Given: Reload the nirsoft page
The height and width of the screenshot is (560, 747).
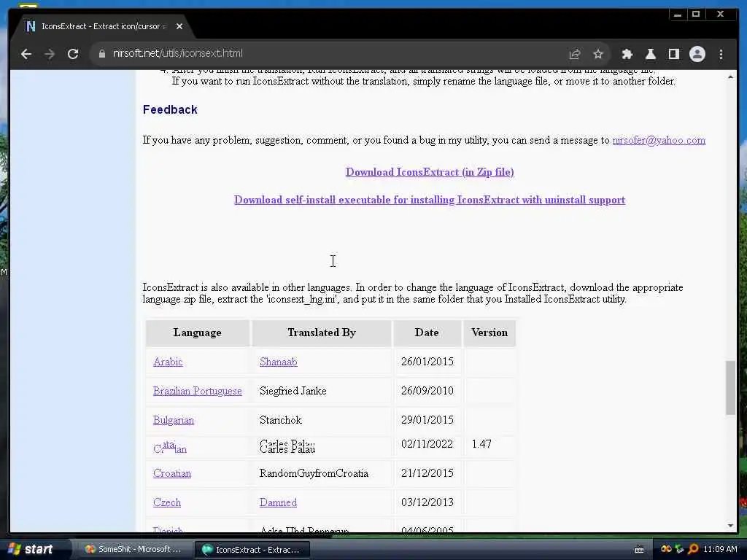Looking at the screenshot, I should click(73, 54).
